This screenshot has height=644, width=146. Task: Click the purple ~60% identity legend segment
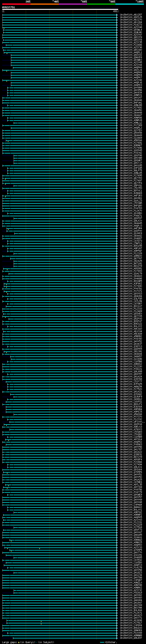(73, 4)
